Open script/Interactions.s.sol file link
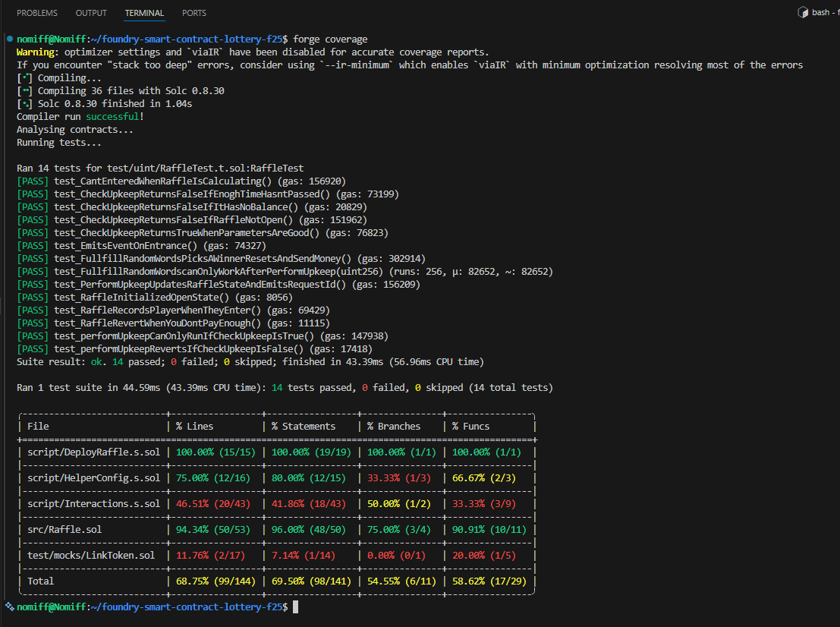 click(94, 503)
